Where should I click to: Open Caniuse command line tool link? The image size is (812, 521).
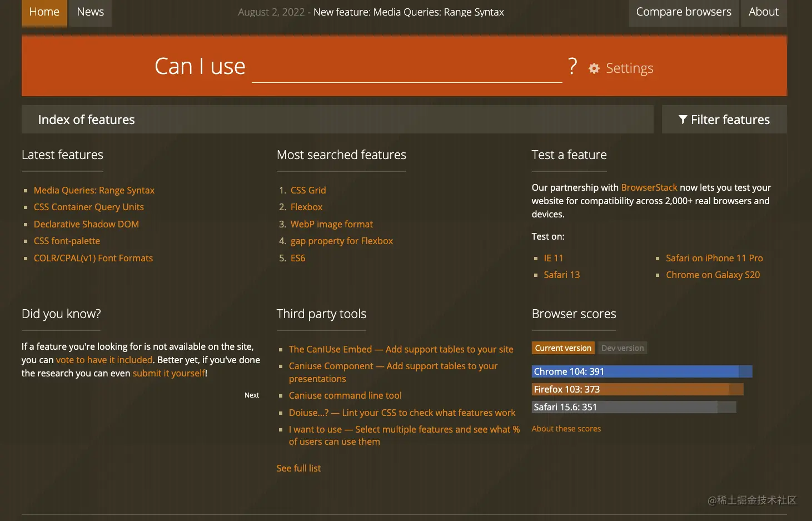click(x=345, y=395)
